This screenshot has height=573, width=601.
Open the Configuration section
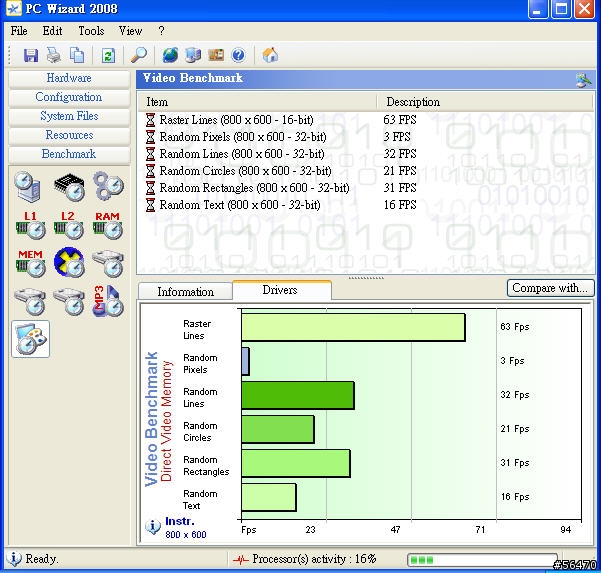pos(69,97)
